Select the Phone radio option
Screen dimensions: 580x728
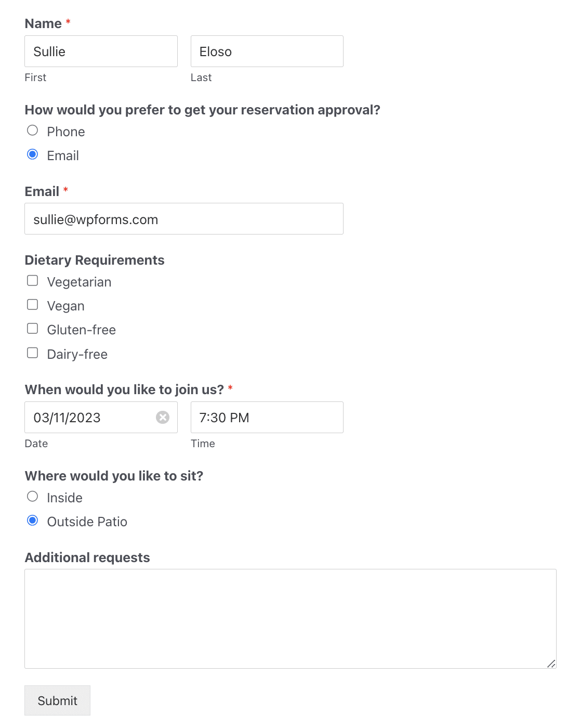point(33,131)
